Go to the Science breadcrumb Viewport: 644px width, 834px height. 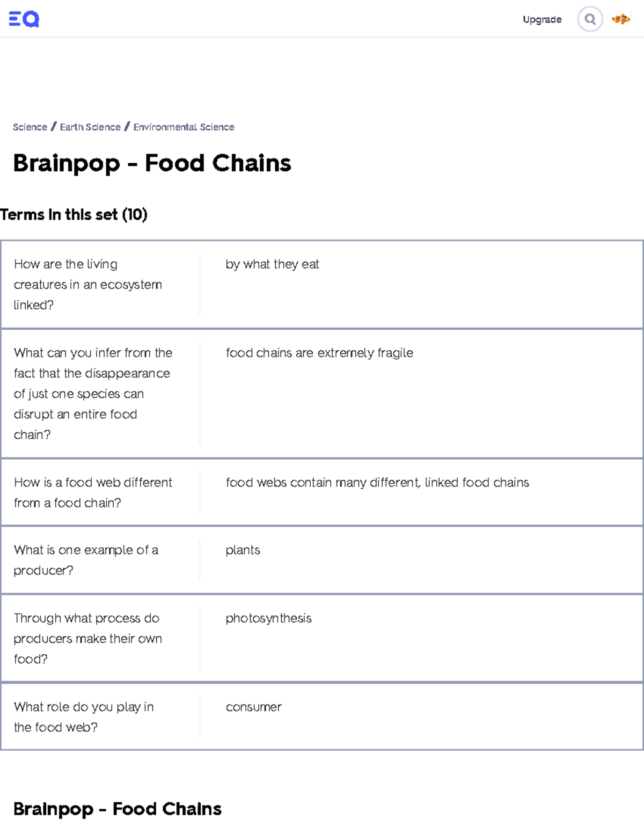pyautogui.click(x=30, y=127)
